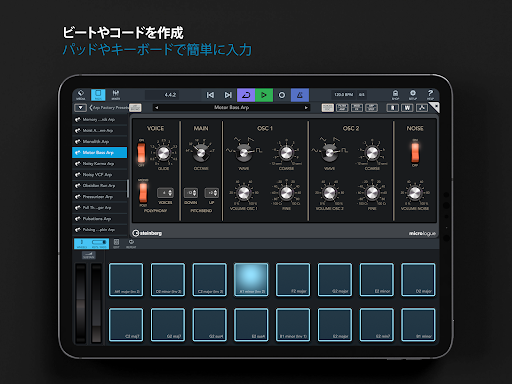Viewport: 512px width, 384px height.
Task: Tap the F2 major chord pad
Action: pyautogui.click(x=293, y=279)
